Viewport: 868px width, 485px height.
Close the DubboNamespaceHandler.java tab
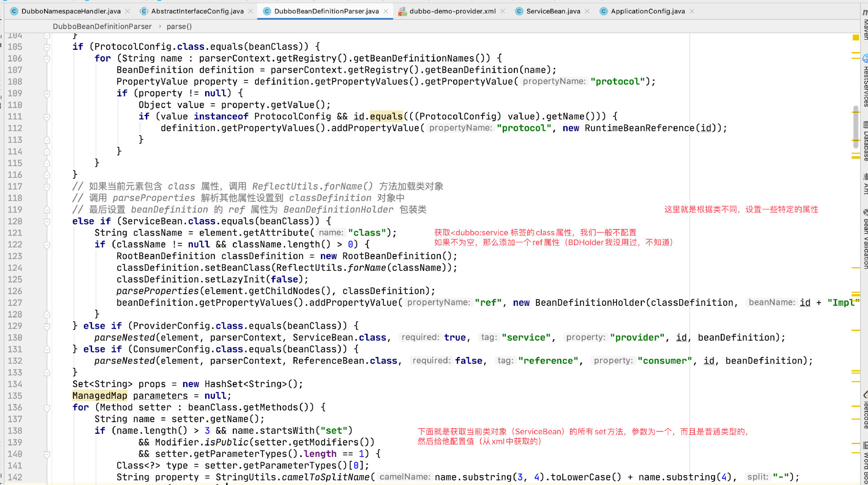point(127,11)
